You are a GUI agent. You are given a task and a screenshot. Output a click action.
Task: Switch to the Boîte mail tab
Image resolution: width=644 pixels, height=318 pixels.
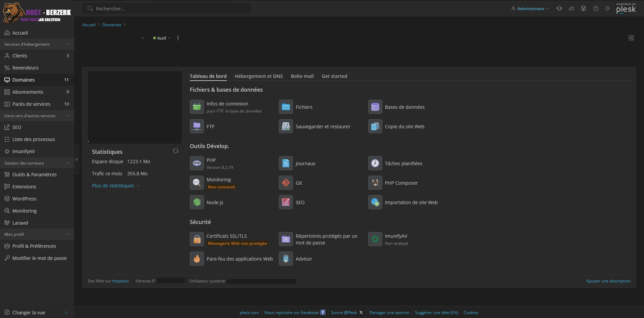tap(302, 76)
